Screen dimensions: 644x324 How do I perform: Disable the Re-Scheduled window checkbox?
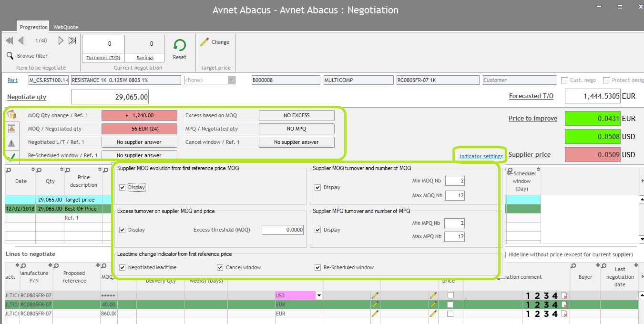pos(318,267)
